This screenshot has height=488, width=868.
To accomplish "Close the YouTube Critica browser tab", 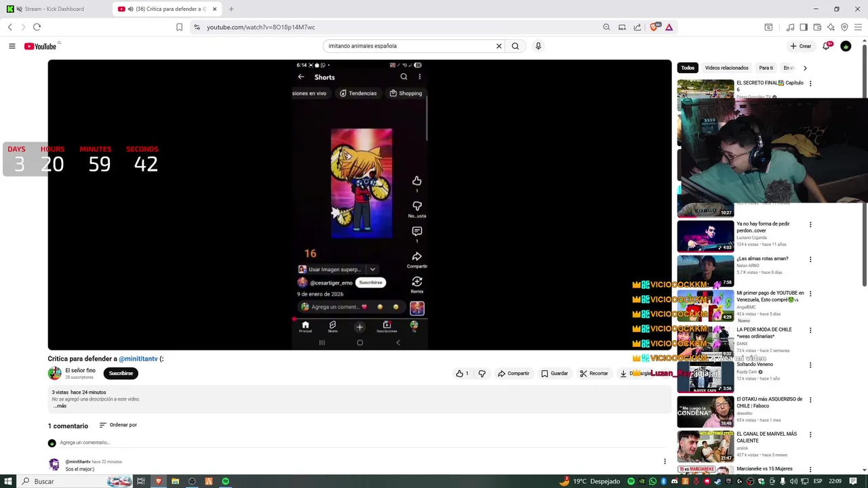I will [x=215, y=9].
